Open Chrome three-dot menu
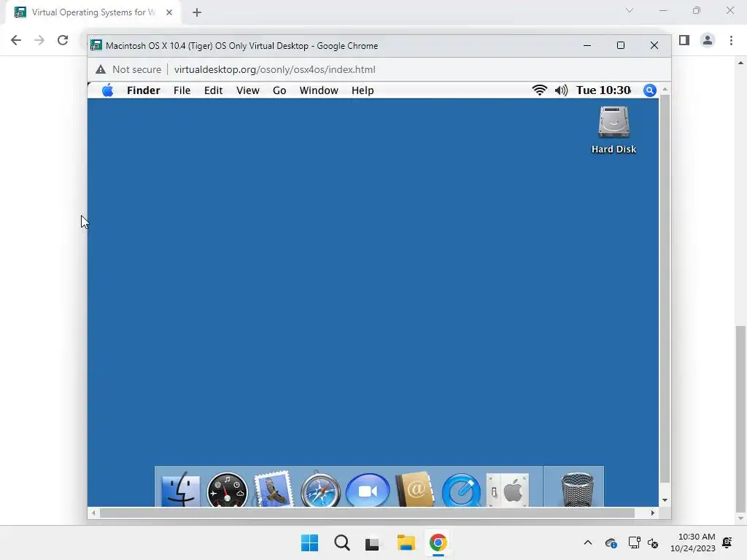This screenshot has width=747, height=560. [x=731, y=40]
